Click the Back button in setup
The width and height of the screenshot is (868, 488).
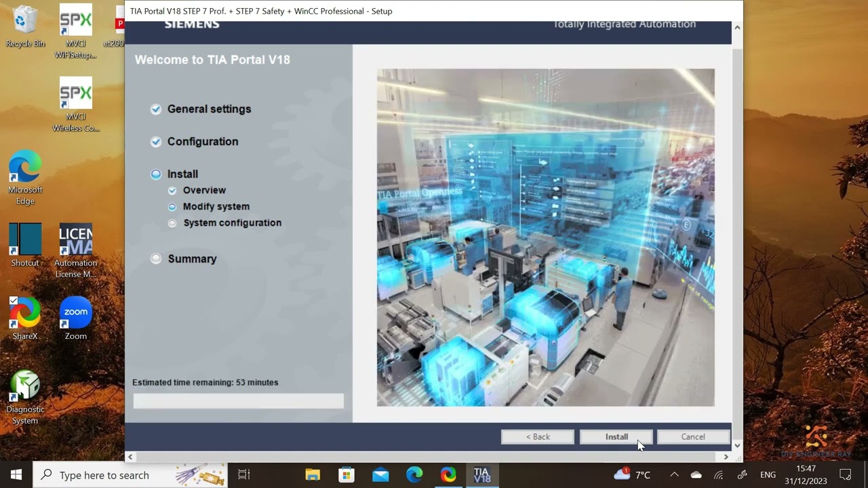point(538,437)
